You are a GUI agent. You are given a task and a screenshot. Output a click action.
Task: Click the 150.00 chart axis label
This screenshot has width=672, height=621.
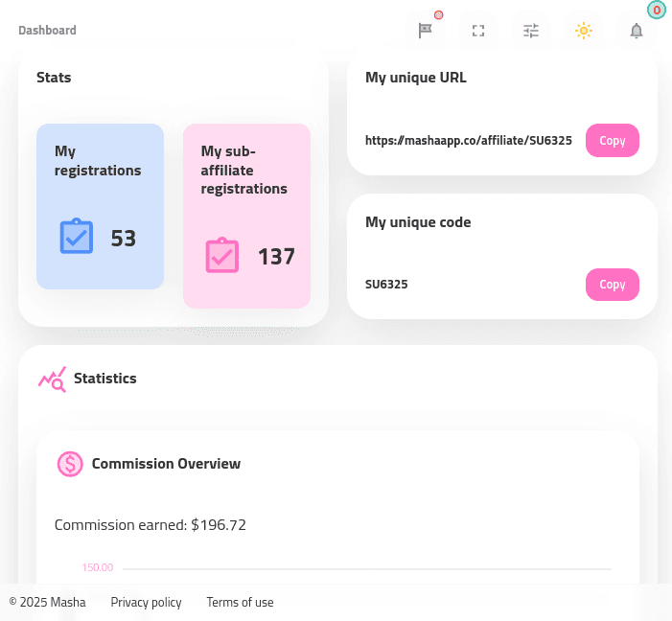[98, 567]
